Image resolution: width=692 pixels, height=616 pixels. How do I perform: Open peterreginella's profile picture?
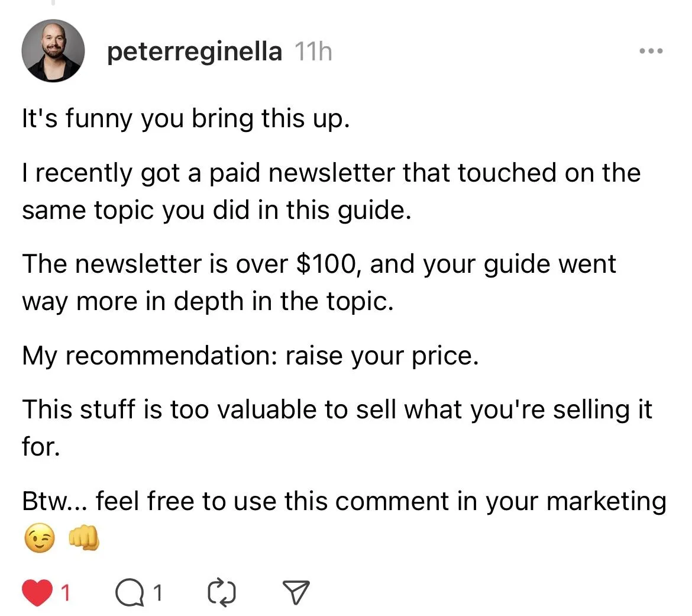click(52, 51)
